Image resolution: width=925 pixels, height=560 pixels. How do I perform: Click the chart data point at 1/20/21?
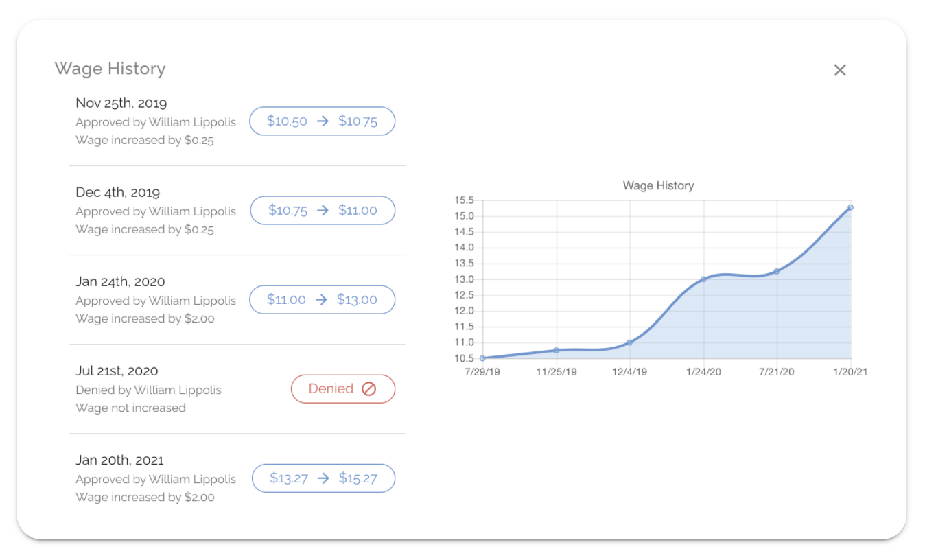tap(850, 207)
